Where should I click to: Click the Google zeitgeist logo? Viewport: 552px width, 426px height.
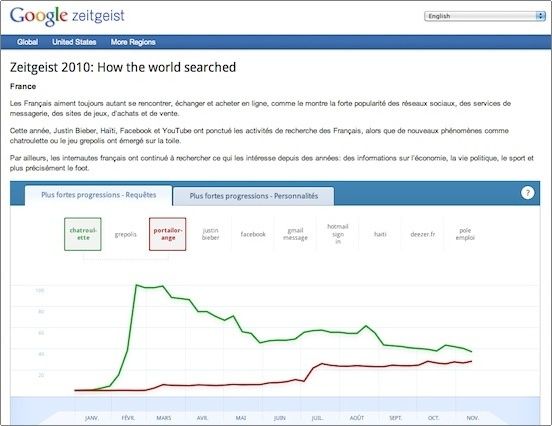(67, 16)
